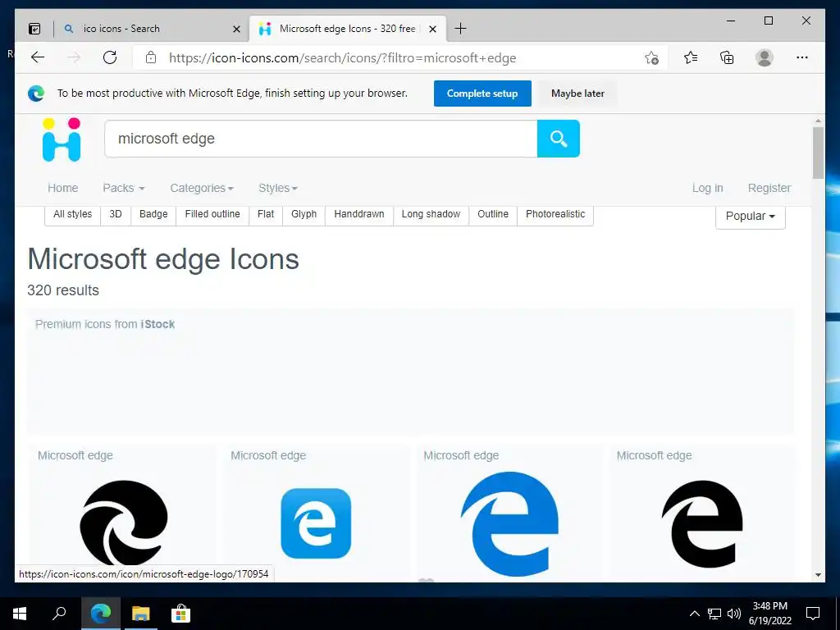Click the Register link
Screen dimensions: 840x630
769,188
